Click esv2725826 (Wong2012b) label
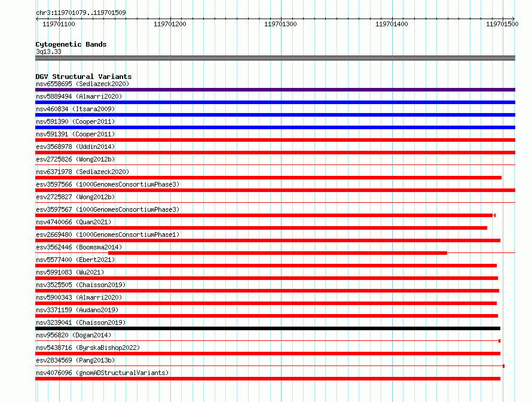 click(75, 159)
